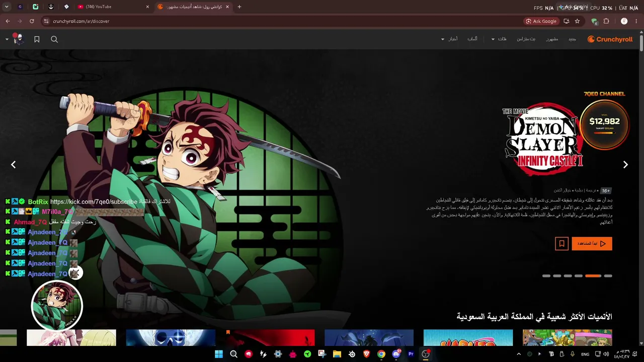Viewport: 644px width, 362px height.
Task: Click the ENG language indicator
Action: [585, 354]
